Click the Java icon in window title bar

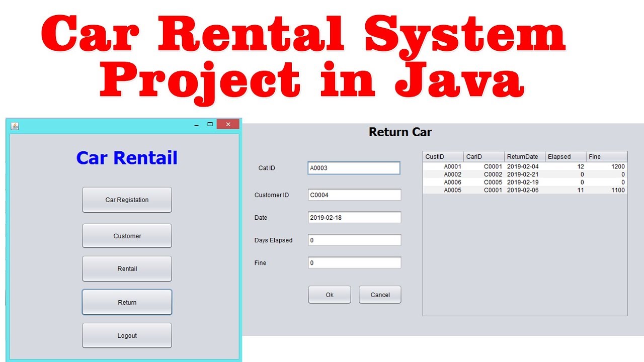coord(15,126)
